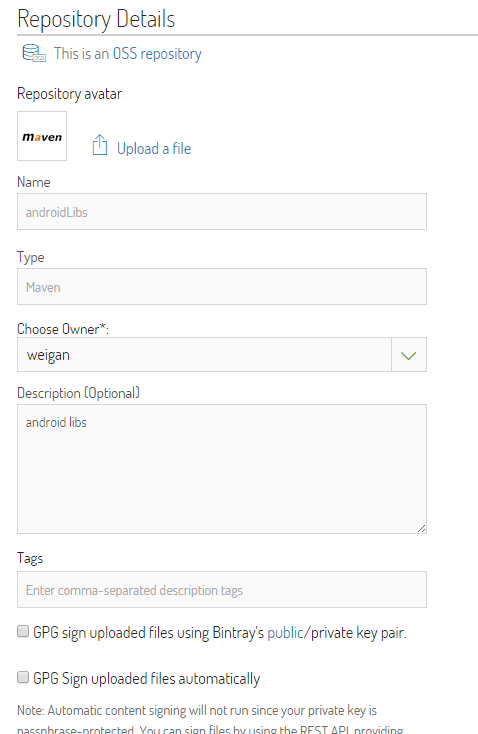Click the Type field showing Maven
This screenshot has height=734, width=478.
(222, 287)
